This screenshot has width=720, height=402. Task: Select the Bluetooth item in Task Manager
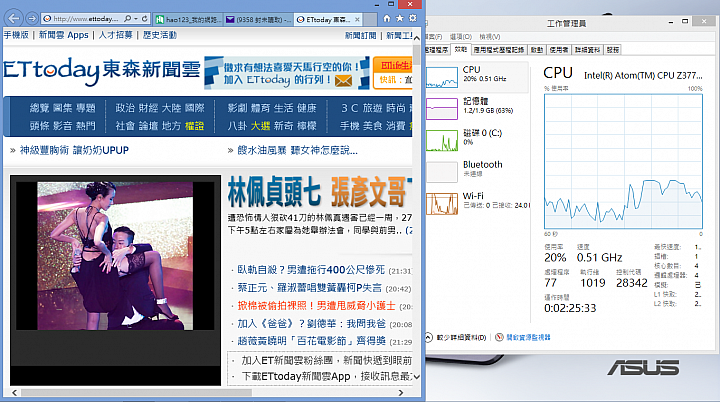coord(477,171)
